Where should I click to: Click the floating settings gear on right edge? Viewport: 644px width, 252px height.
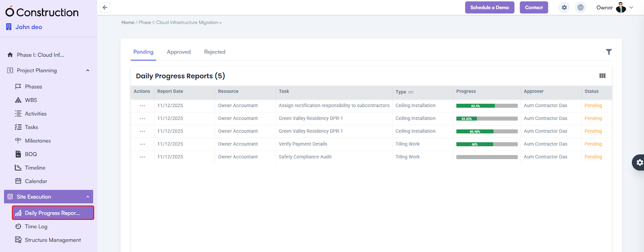639,163
